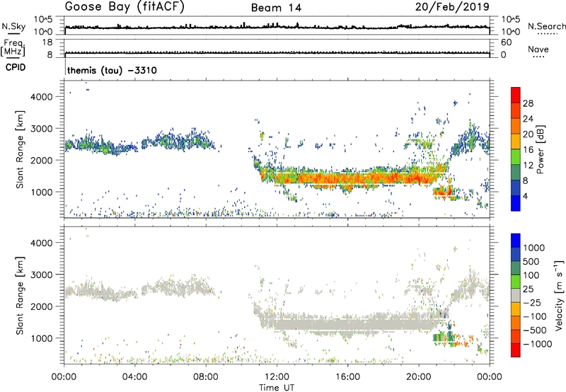
Task: Click the "Power [dB]" color scale title
Action: pyautogui.click(x=540, y=149)
